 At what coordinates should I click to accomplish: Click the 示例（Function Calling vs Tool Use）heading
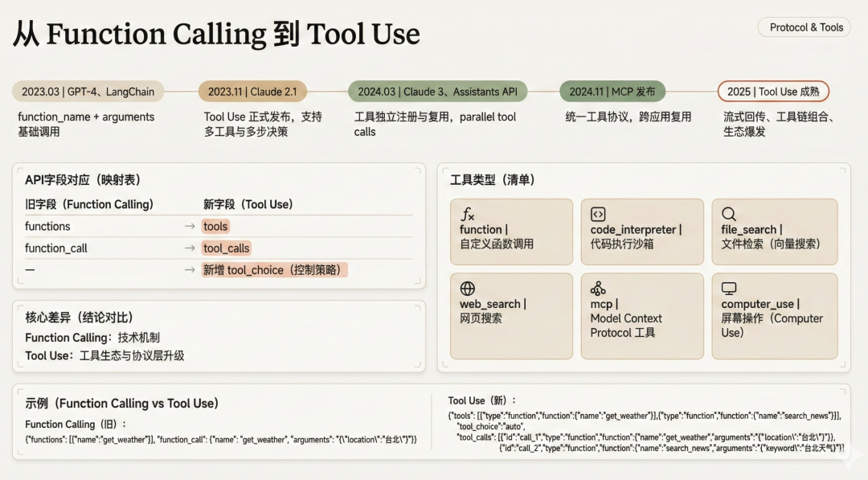click(x=122, y=403)
